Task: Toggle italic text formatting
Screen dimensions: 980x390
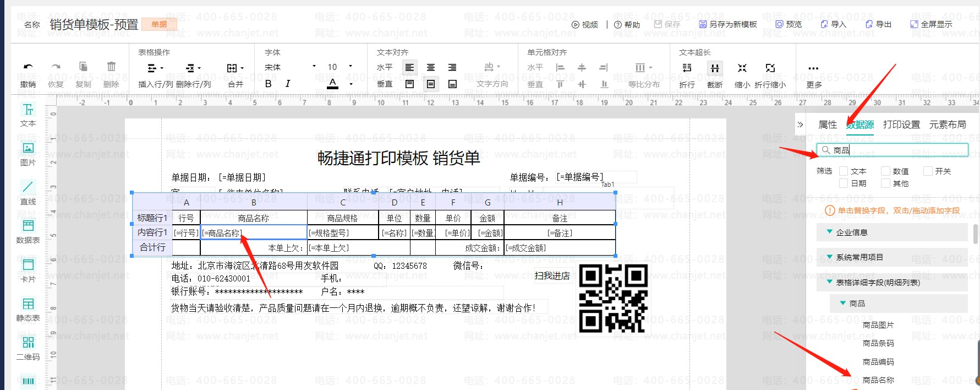Action: [287, 84]
